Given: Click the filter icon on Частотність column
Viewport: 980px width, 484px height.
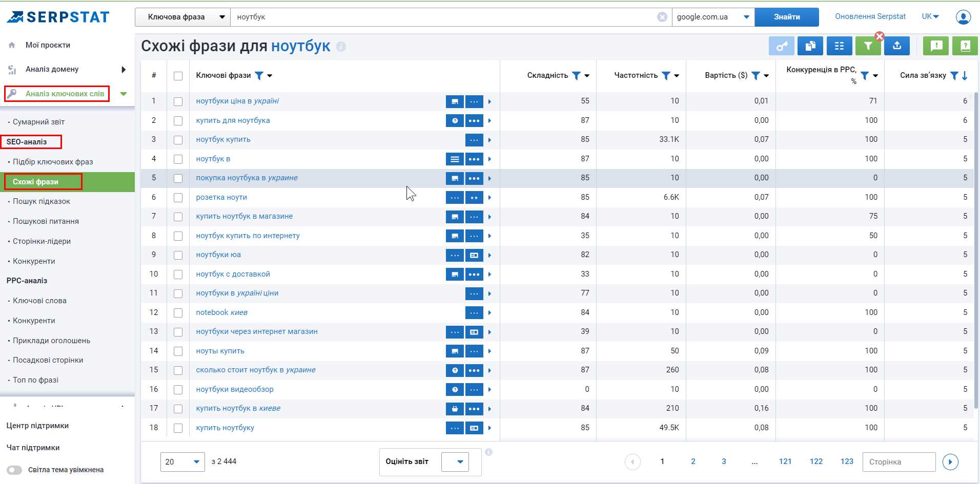Looking at the screenshot, I should [666, 76].
